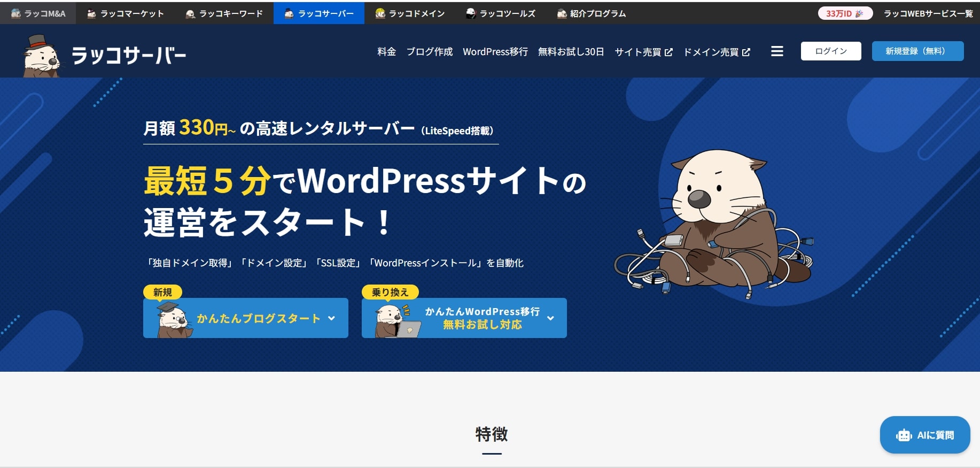Image resolution: width=980 pixels, height=468 pixels.
Task: Click the otter with cables illustration
Action: [714, 224]
